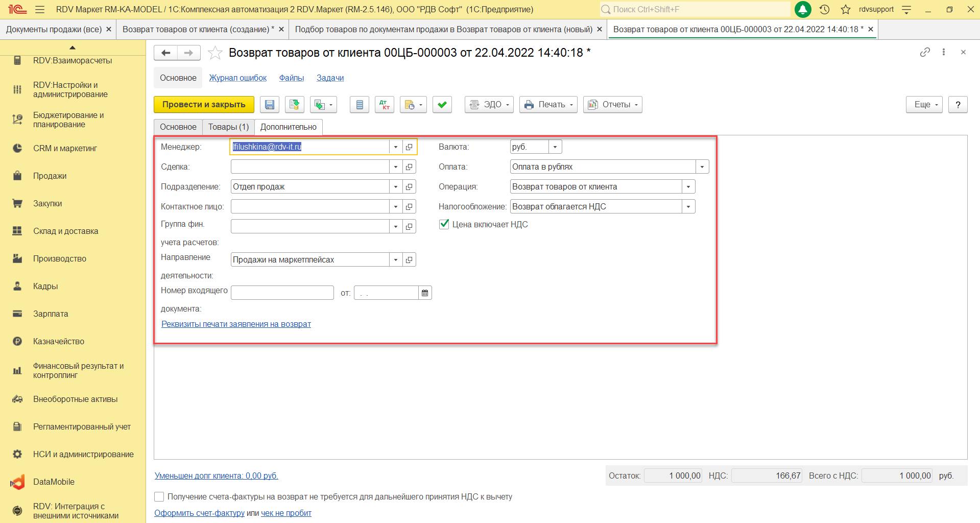Click the Номер входящего документа input field
Viewport: 980px width, 523px height.
tap(282, 293)
